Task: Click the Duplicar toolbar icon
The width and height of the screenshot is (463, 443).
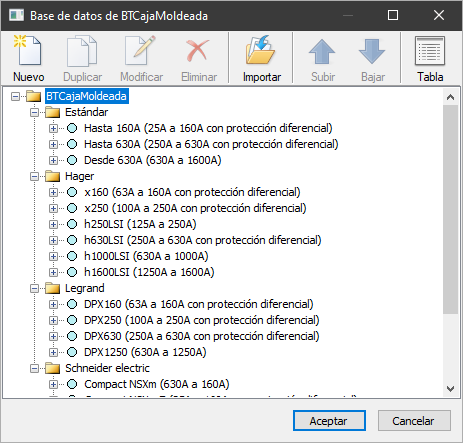Action: [82, 51]
